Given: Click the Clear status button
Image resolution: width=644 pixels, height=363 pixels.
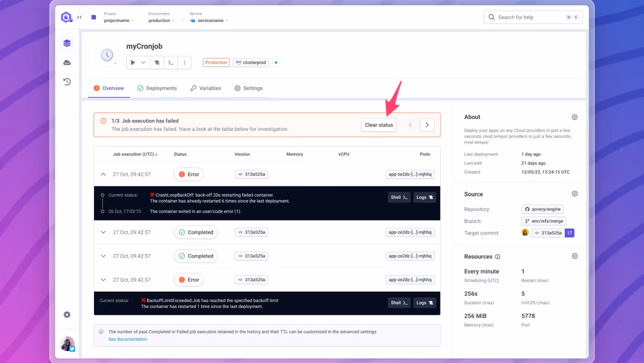Looking at the screenshot, I should point(379,125).
